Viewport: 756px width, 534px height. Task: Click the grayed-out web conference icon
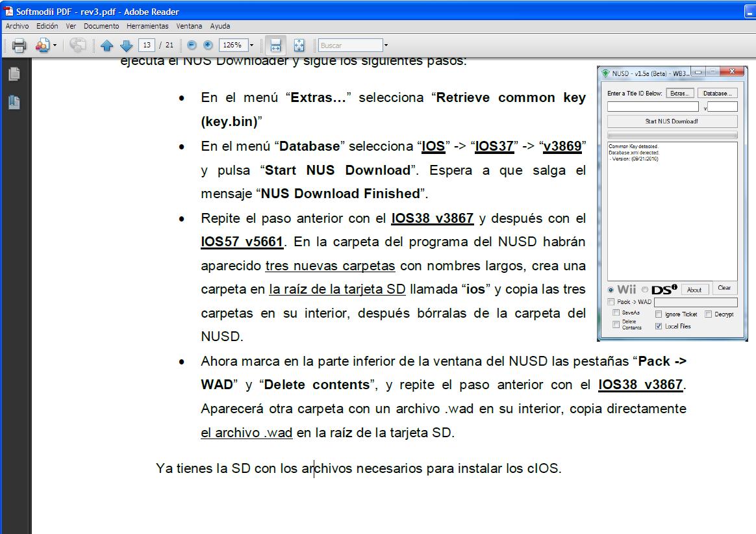coord(77,45)
